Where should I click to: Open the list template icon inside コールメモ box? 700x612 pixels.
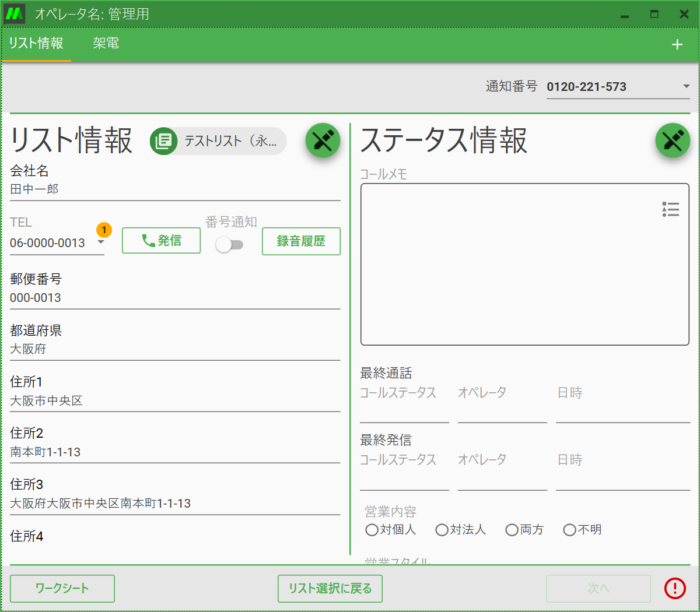670,209
